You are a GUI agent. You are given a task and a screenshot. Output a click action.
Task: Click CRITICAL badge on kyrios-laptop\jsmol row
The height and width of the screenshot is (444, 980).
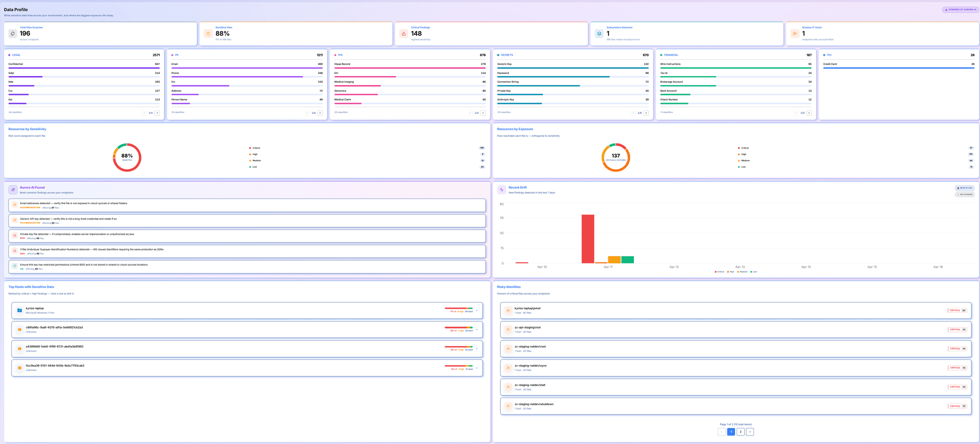957,310
